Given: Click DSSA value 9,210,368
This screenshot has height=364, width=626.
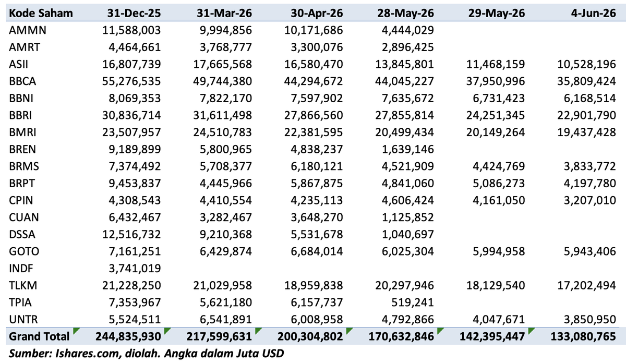Looking at the screenshot, I should pos(226,234).
